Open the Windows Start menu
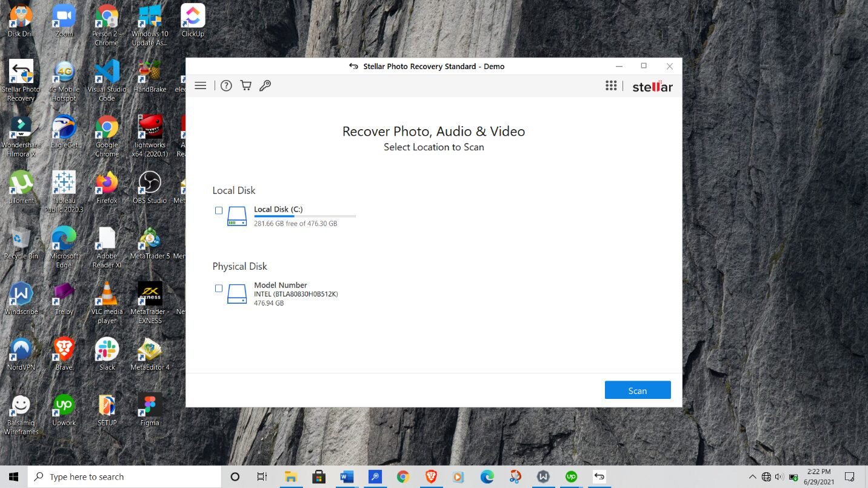The height and width of the screenshot is (488, 868). (13, 477)
